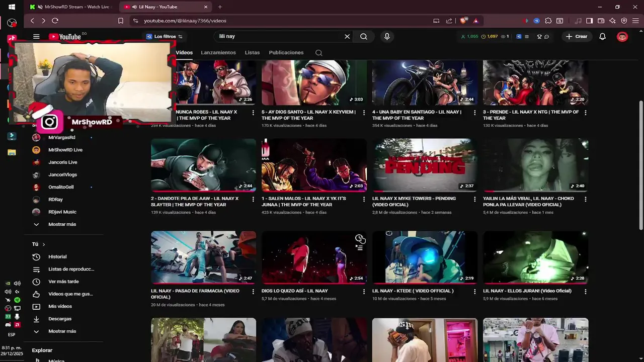Viewport: 644px width, 362px height.
Task: Select the Vídeos channel tab
Action: tap(184, 53)
